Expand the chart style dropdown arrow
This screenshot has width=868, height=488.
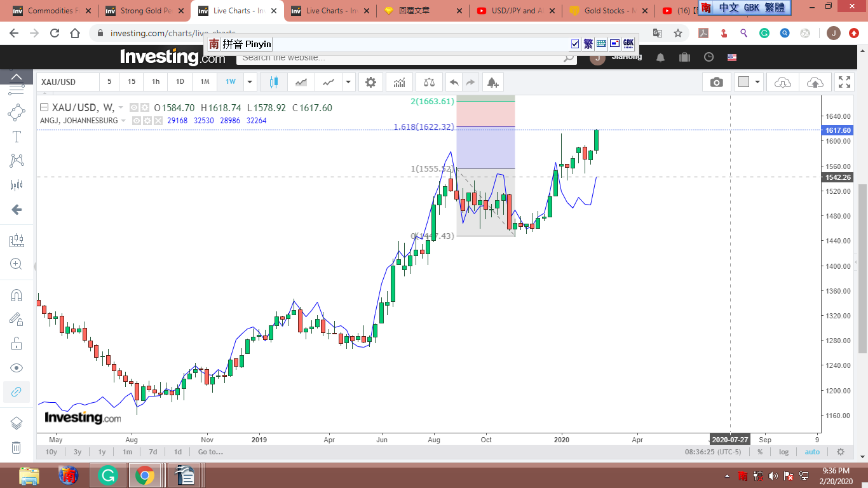348,82
